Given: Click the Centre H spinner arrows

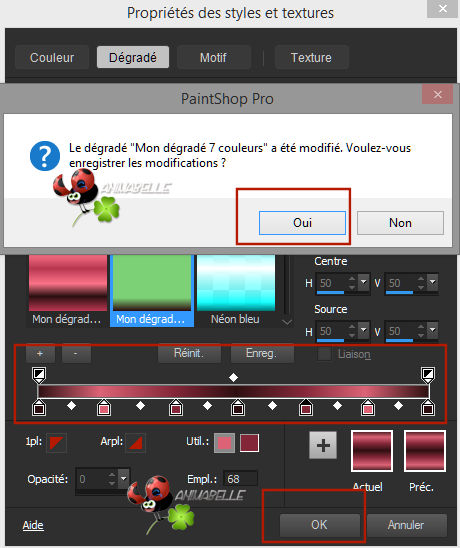Looking at the screenshot, I should point(352,282).
